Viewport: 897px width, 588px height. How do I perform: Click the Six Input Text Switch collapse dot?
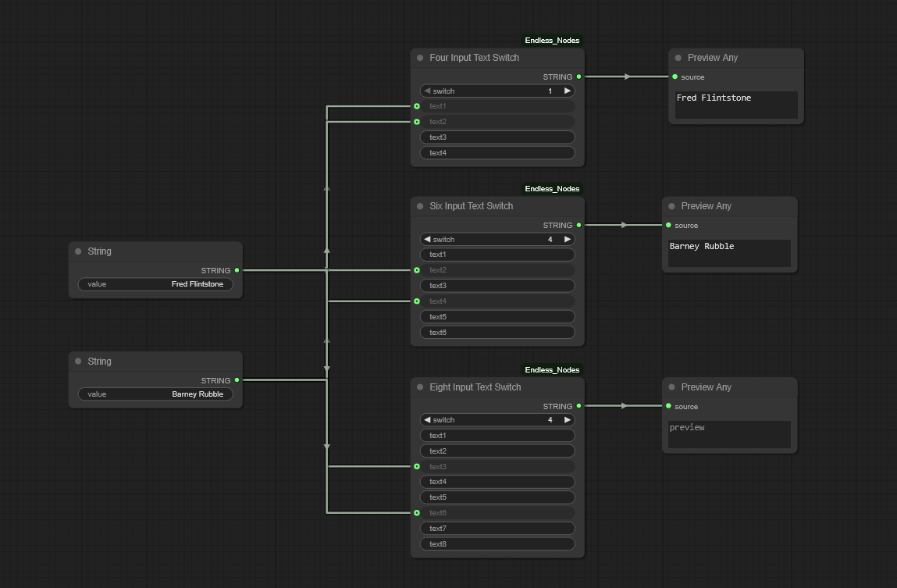(419, 206)
